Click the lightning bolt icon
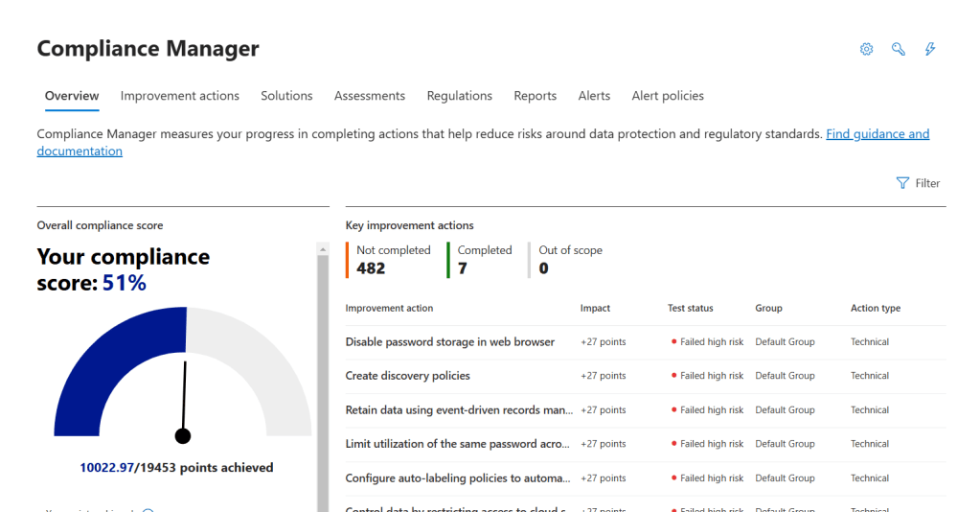Image resolution: width=980 pixels, height=512 pixels. coord(929,49)
